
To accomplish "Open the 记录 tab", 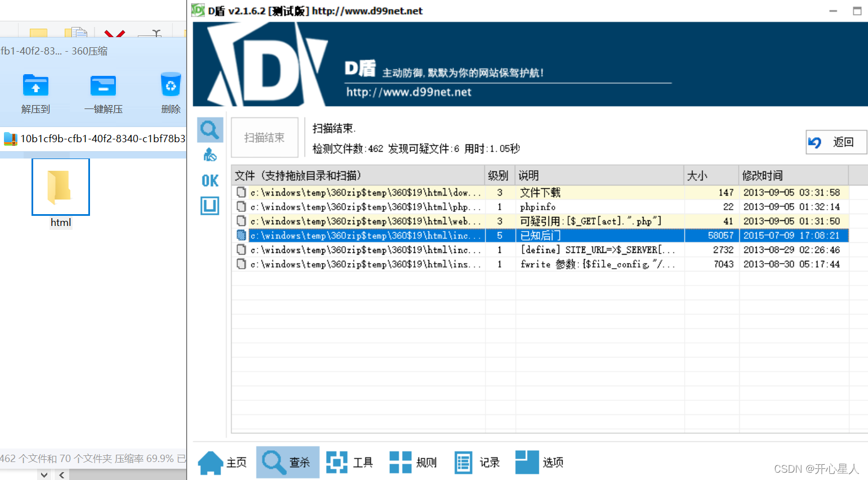I will tap(476, 463).
